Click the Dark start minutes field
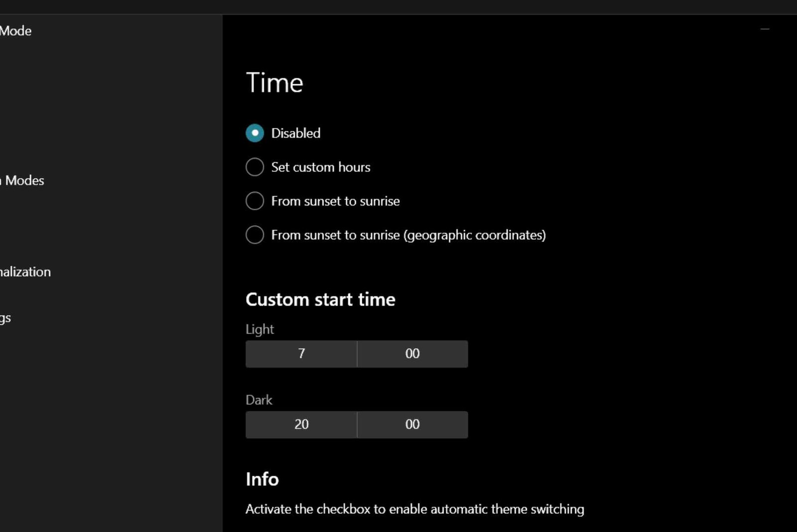 click(x=412, y=424)
